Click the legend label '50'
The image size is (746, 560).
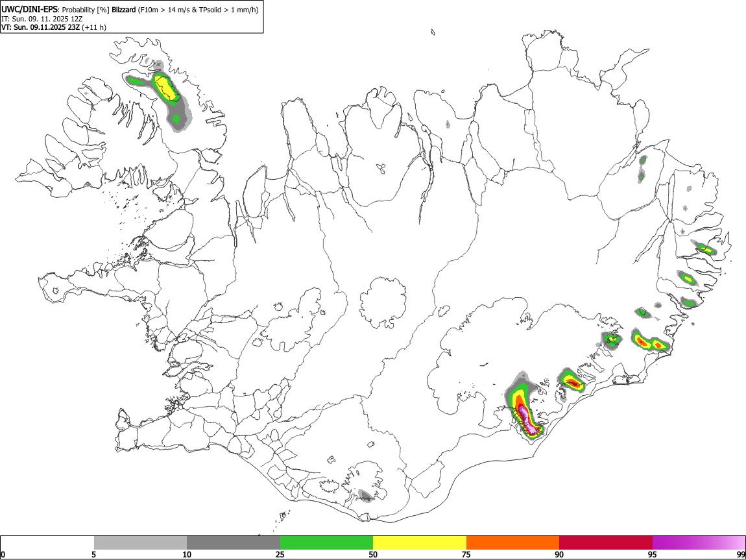pyautogui.click(x=373, y=554)
